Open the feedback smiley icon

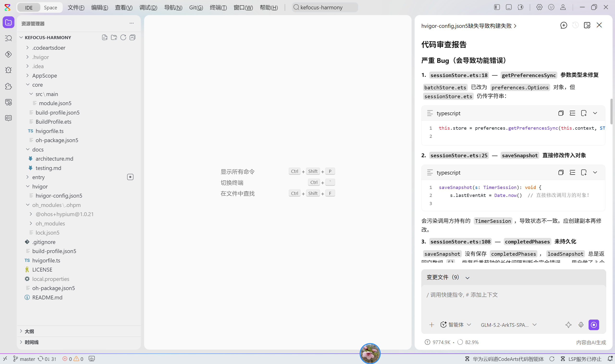(551, 7)
